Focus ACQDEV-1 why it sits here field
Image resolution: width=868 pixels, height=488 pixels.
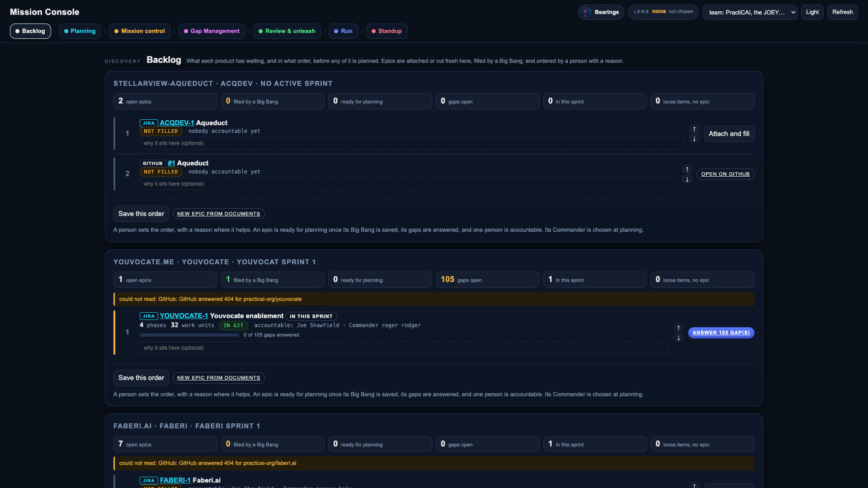coord(412,143)
